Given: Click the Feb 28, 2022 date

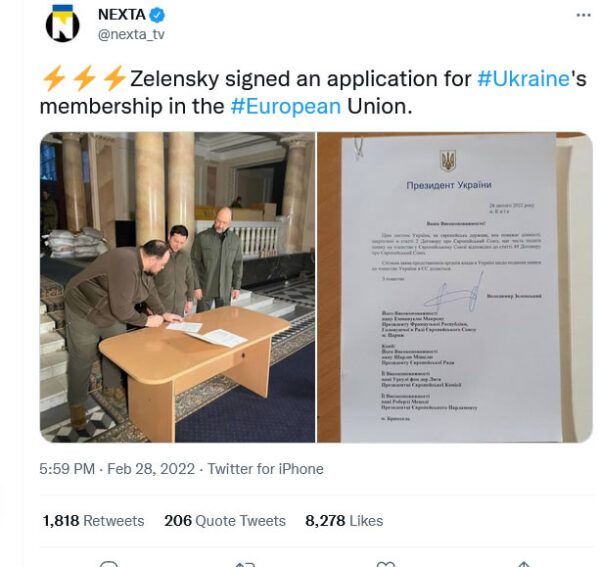Looking at the screenshot, I should (x=151, y=469).
